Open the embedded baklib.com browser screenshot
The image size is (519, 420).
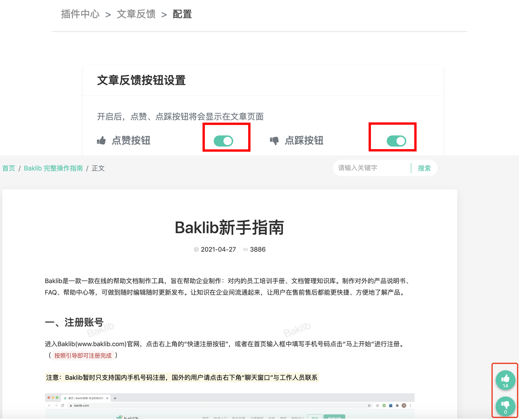click(230, 406)
